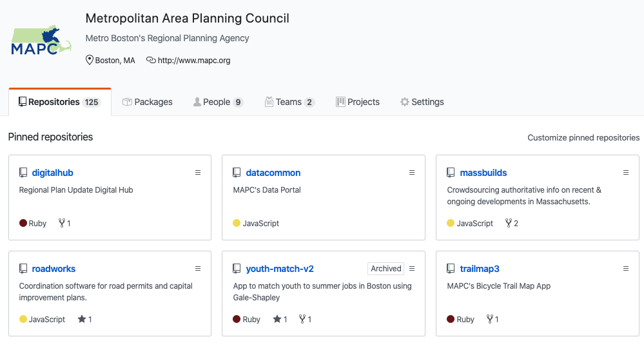Click the Archived badge on youth-match-v2
Screen dimensions: 644x348
pyautogui.click(x=385, y=268)
